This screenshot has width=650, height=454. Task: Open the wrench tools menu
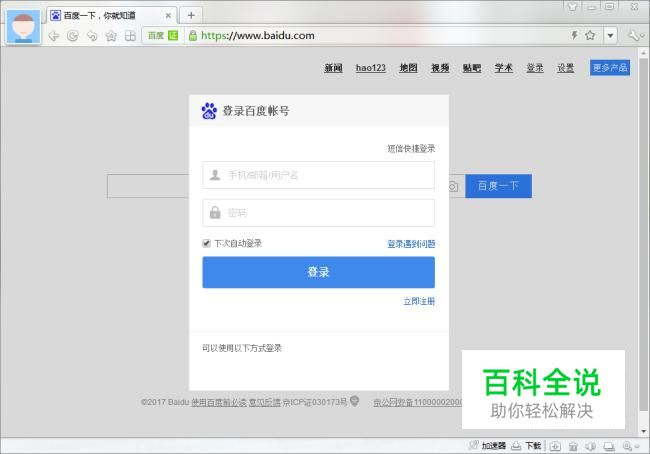pos(634,36)
